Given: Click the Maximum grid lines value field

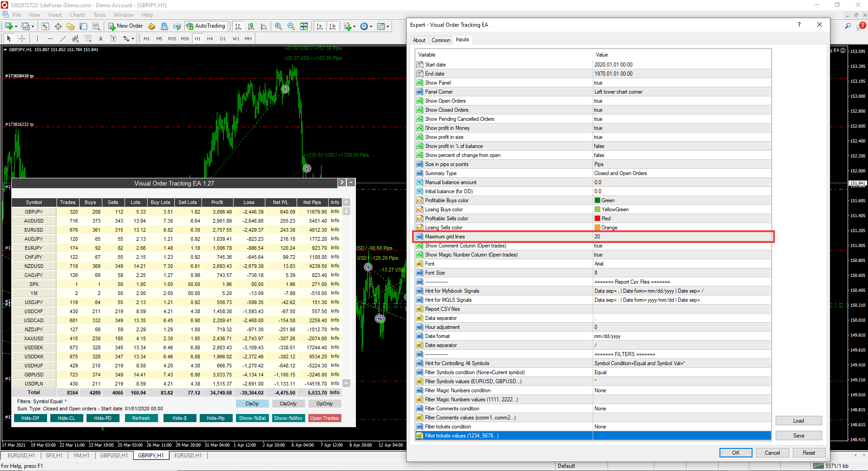Looking at the screenshot, I should pyautogui.click(x=682, y=237).
